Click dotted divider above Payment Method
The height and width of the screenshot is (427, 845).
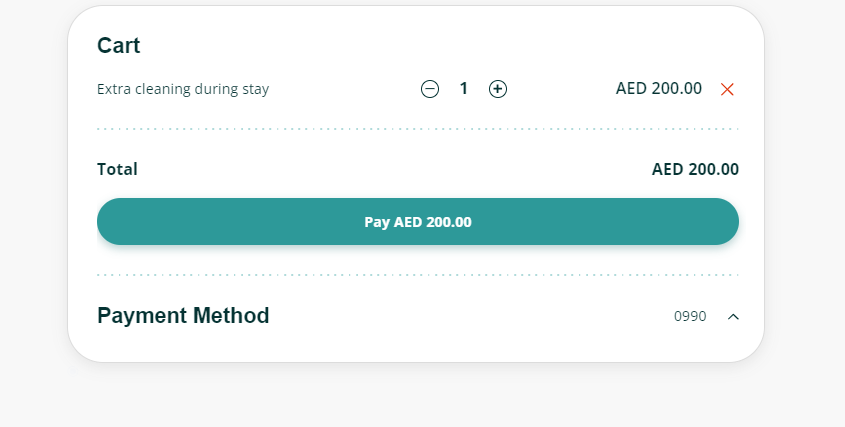coord(418,275)
